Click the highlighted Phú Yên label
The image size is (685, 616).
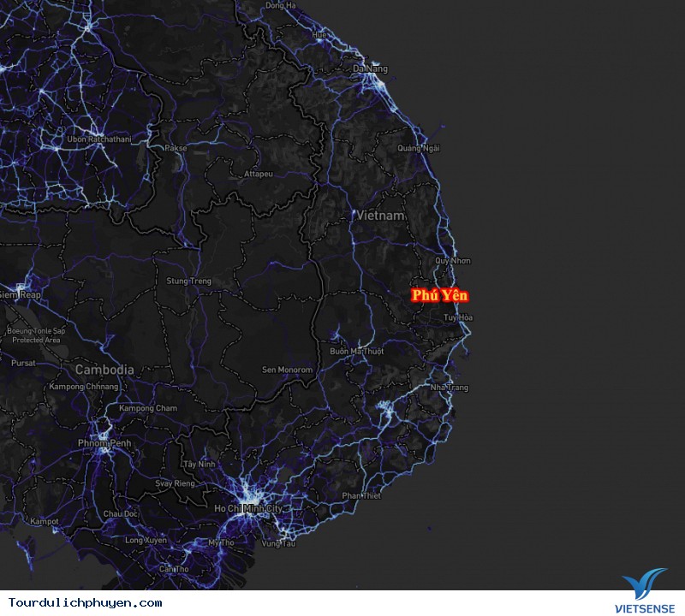[x=440, y=295]
